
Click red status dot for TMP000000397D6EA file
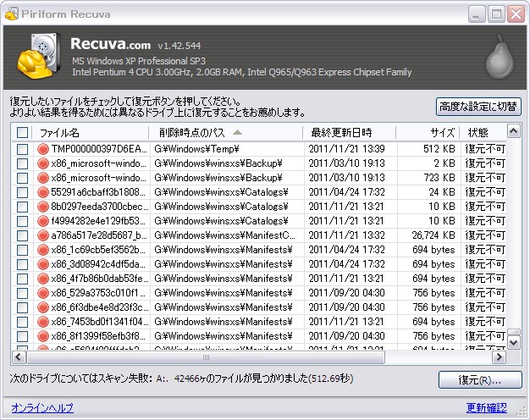(x=43, y=149)
